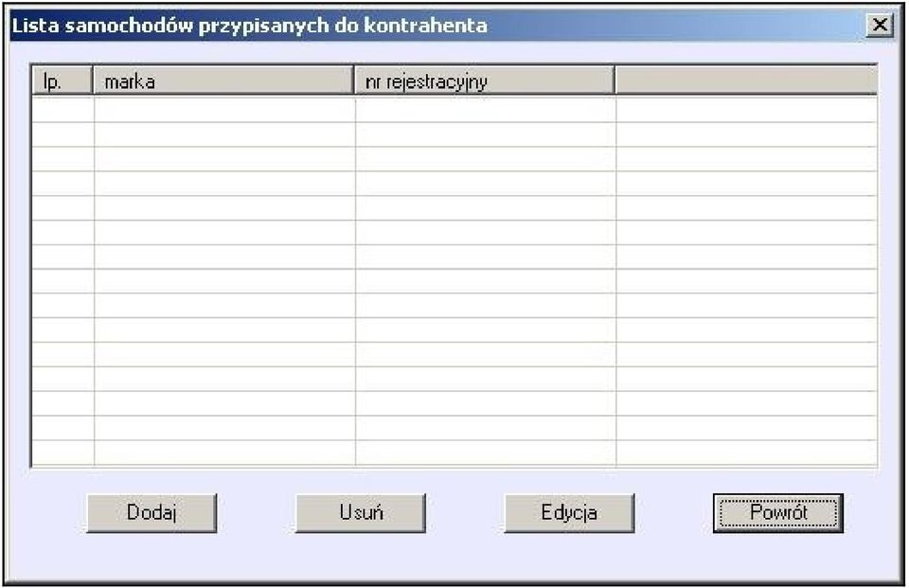The height and width of the screenshot is (588, 909).
Task: Click the Usuń button
Action: tap(361, 512)
